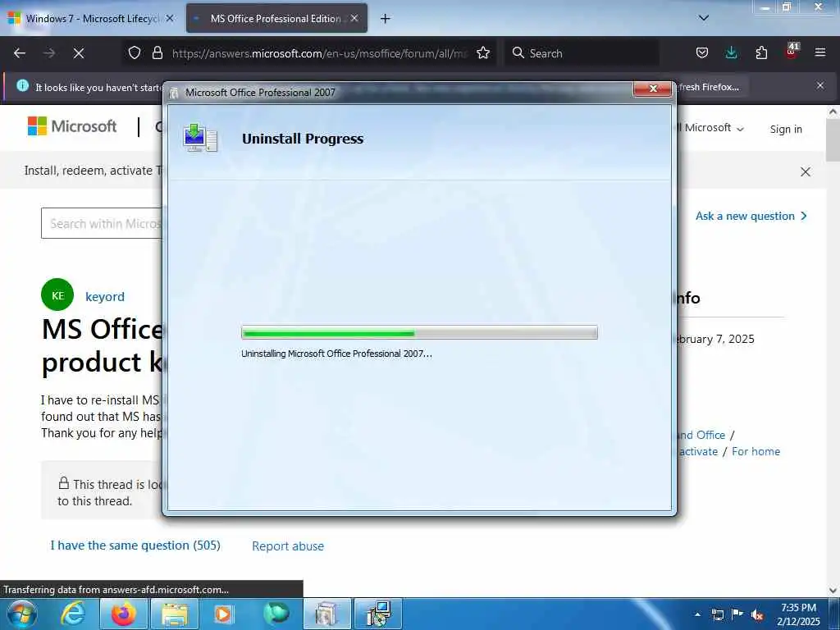This screenshot has width=840, height=630.
Task: Close the Install, redeem, activate banner
Action: (x=806, y=172)
